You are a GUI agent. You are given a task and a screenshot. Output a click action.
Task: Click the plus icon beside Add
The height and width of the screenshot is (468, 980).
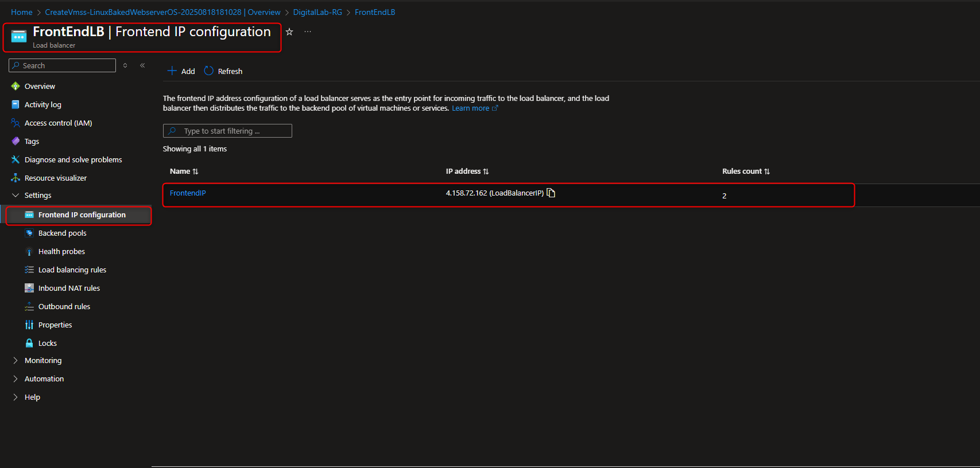click(x=172, y=71)
